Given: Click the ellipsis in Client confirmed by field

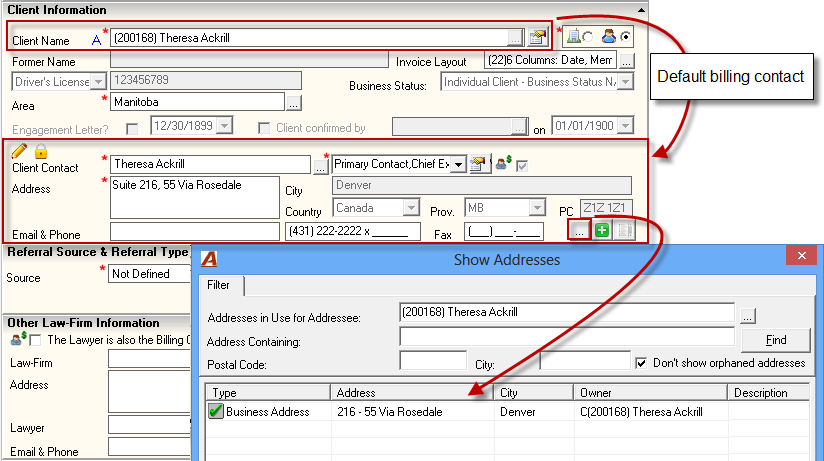Looking at the screenshot, I should pyautogui.click(x=519, y=127).
